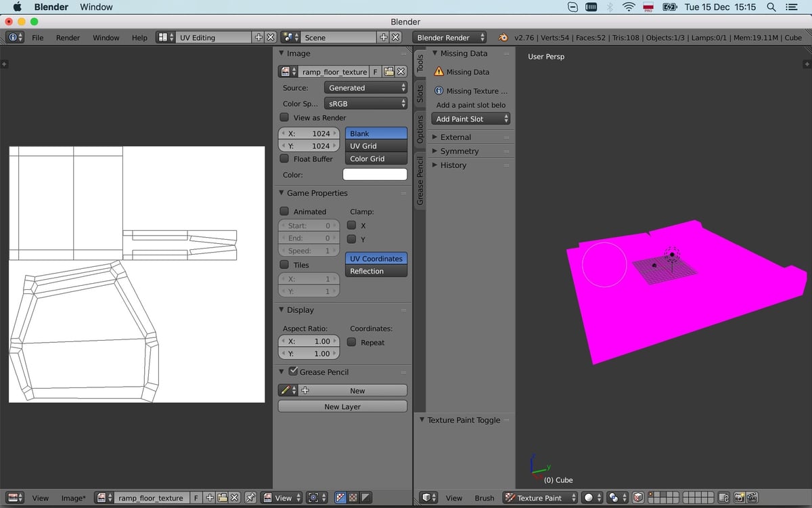
Task: Browse image datablock in the footer
Action: (104, 497)
